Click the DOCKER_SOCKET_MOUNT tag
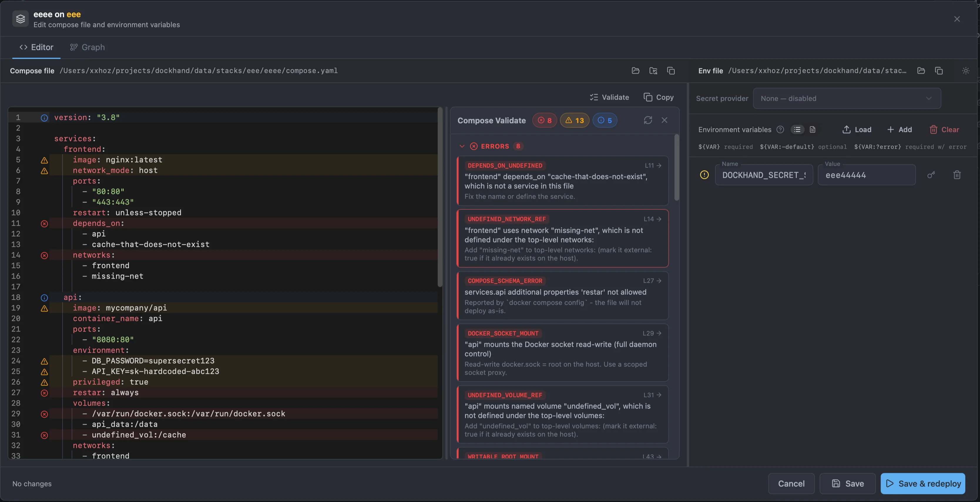This screenshot has height=502, width=980. (503, 333)
